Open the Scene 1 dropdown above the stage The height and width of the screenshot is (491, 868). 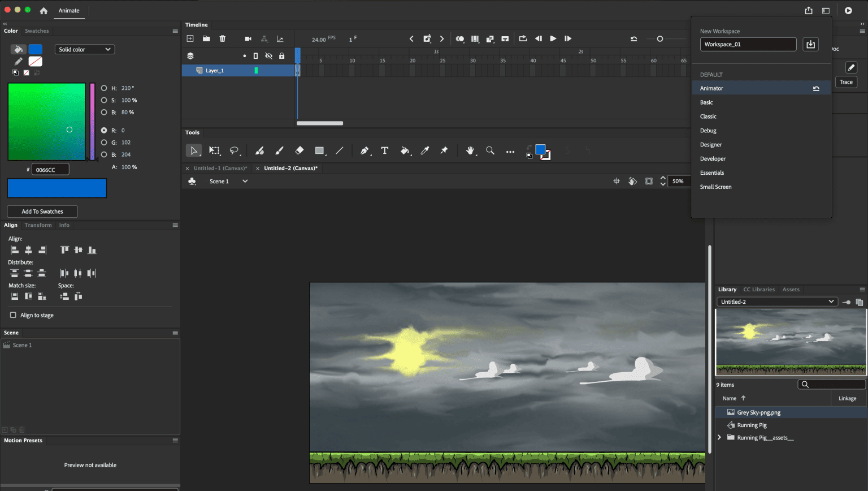(x=245, y=181)
